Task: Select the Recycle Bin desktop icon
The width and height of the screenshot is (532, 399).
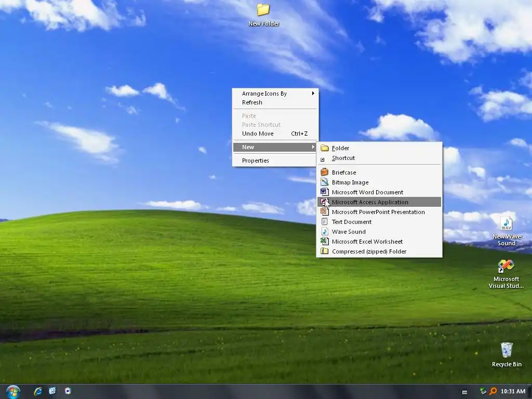Action: pos(507,354)
